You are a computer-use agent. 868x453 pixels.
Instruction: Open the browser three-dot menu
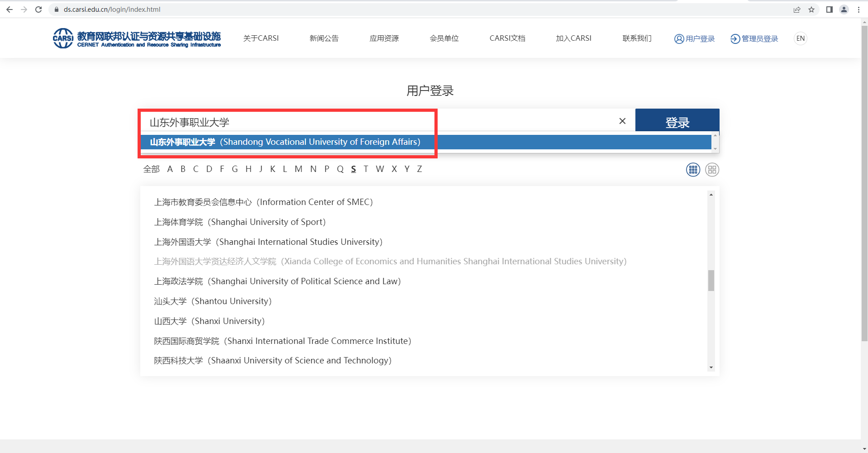[x=858, y=10]
